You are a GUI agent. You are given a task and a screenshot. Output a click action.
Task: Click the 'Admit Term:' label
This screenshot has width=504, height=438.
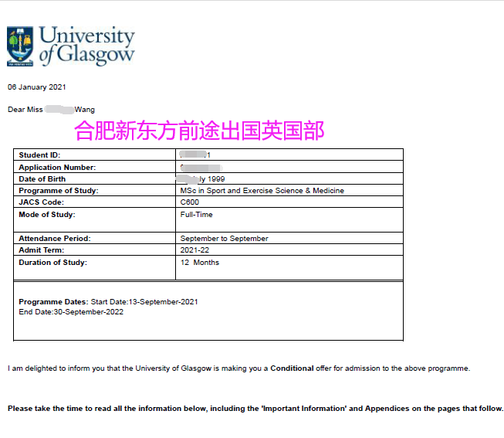42,250
